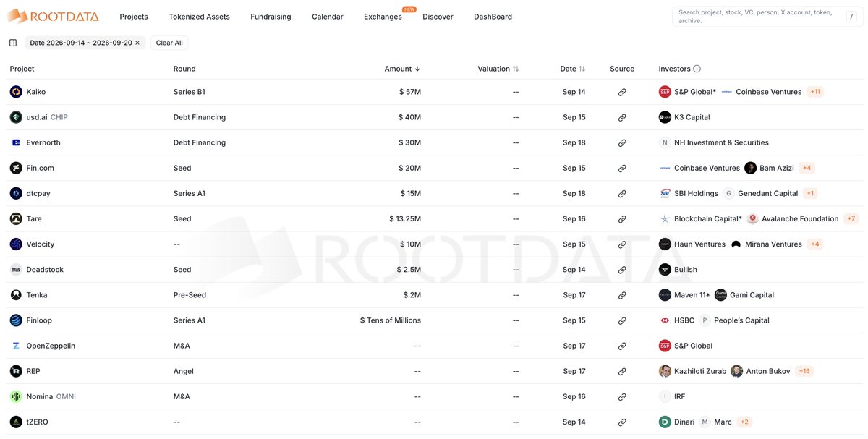Expand Kaiko's +11 more investors
Image resolution: width=868 pixels, height=439 pixels.
pos(815,92)
